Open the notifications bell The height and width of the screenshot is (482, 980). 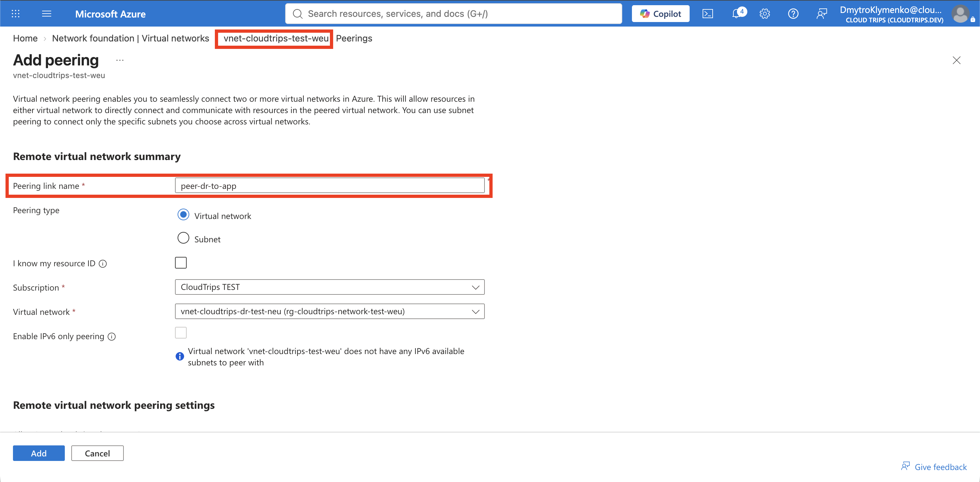point(737,14)
